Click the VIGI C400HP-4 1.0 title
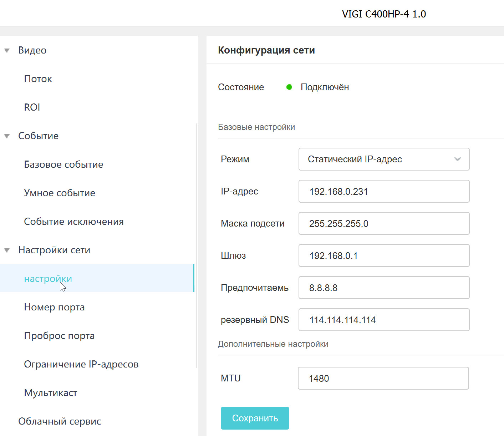This screenshot has height=436, width=504. coord(384,14)
